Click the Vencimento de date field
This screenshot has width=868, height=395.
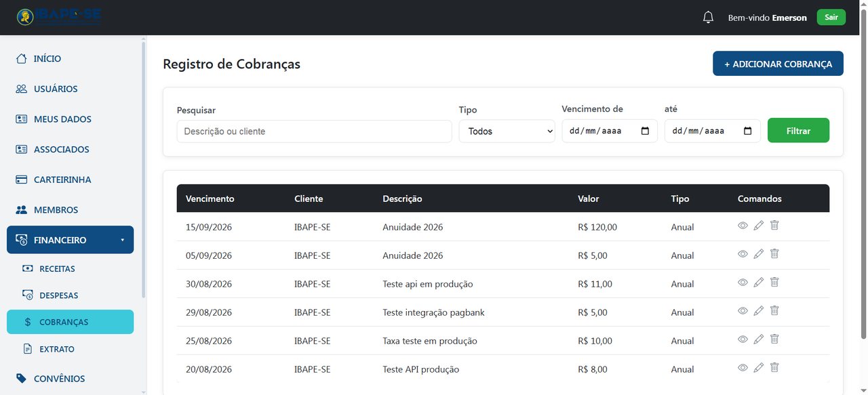(x=610, y=131)
